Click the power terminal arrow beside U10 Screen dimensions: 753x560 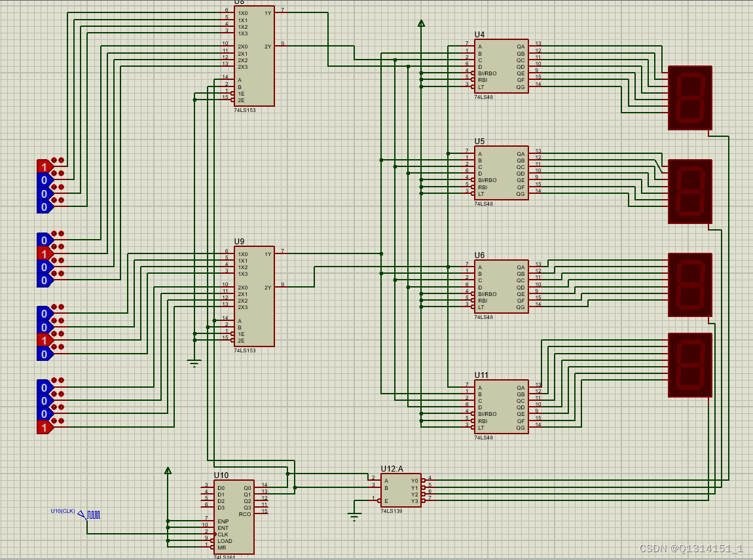(168, 471)
